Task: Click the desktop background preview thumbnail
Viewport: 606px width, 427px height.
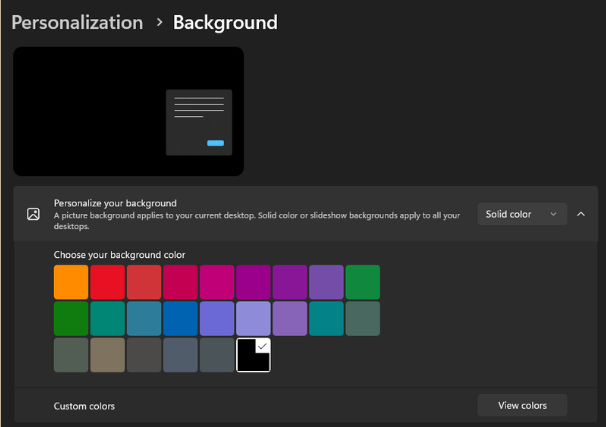Action: (128, 111)
